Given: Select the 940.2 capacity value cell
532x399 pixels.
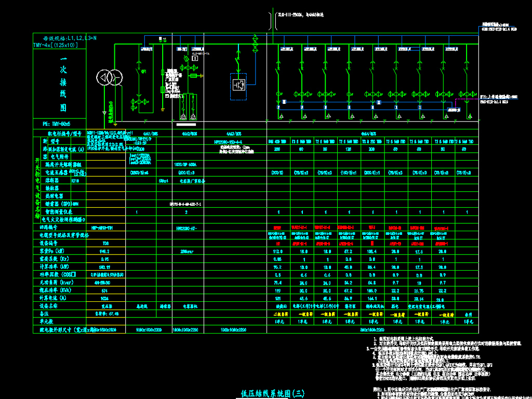Looking at the screenshot, I should [104, 250].
